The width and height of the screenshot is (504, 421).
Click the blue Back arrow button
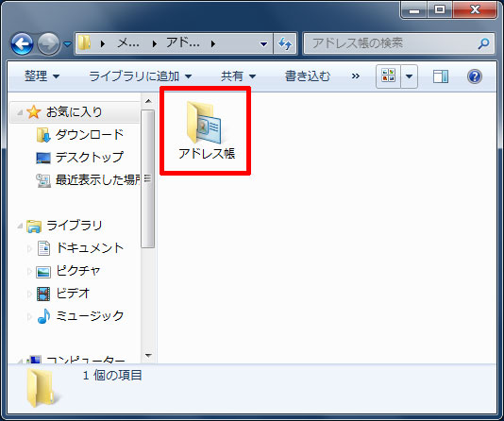click(x=22, y=43)
